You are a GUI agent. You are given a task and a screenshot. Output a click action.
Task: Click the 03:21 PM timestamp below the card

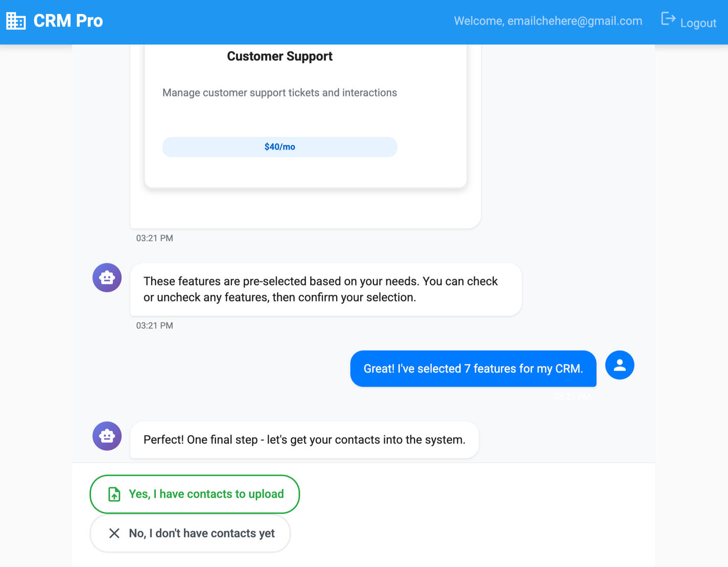(154, 238)
